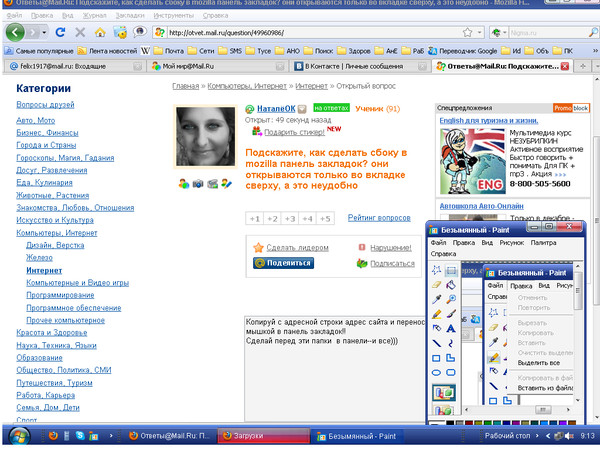
Task: Click inside the answer text area
Action: pyautogui.click(x=335, y=369)
